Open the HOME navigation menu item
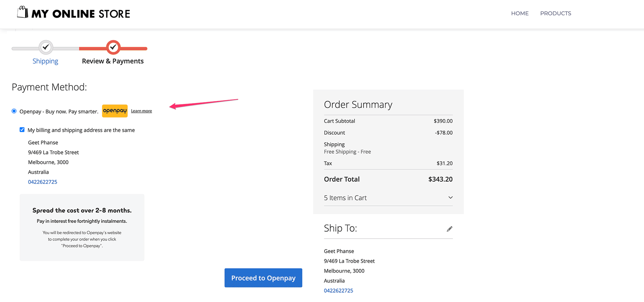Screen dimensions: 644x302 (520, 13)
